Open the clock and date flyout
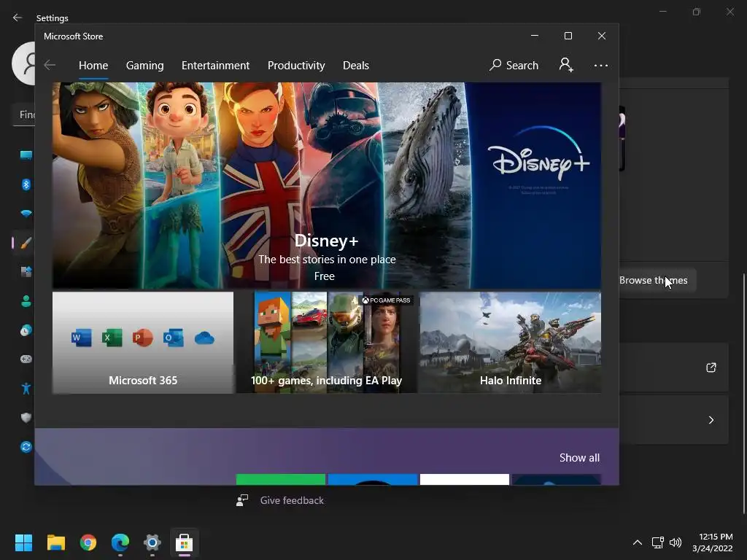This screenshot has height=560, width=747. point(713,542)
